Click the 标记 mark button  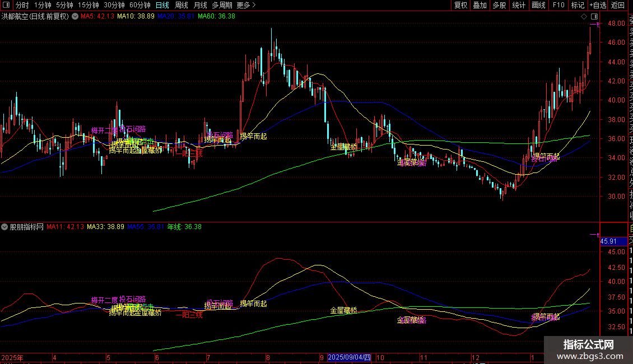click(577, 5)
